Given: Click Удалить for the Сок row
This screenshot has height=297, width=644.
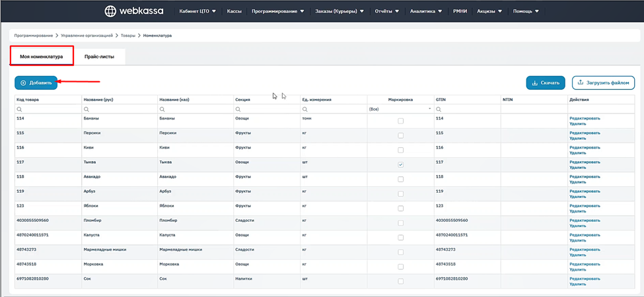Looking at the screenshot, I should pos(577,284).
